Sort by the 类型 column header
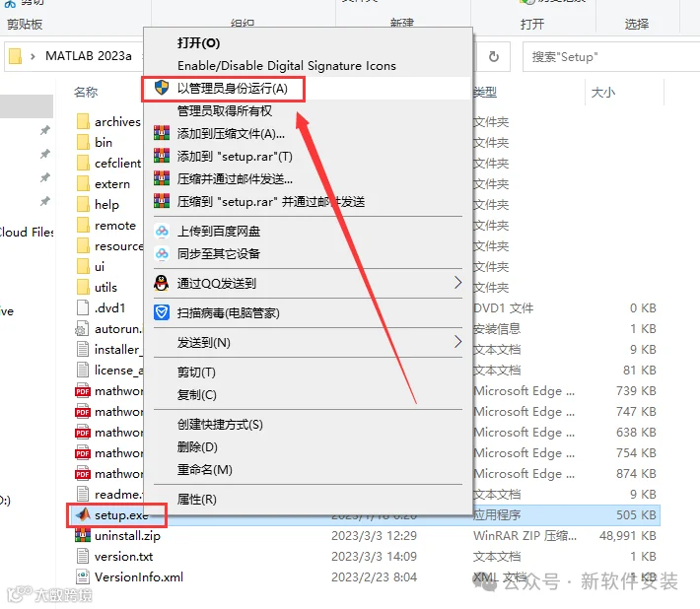The image size is (700, 609). [485, 93]
